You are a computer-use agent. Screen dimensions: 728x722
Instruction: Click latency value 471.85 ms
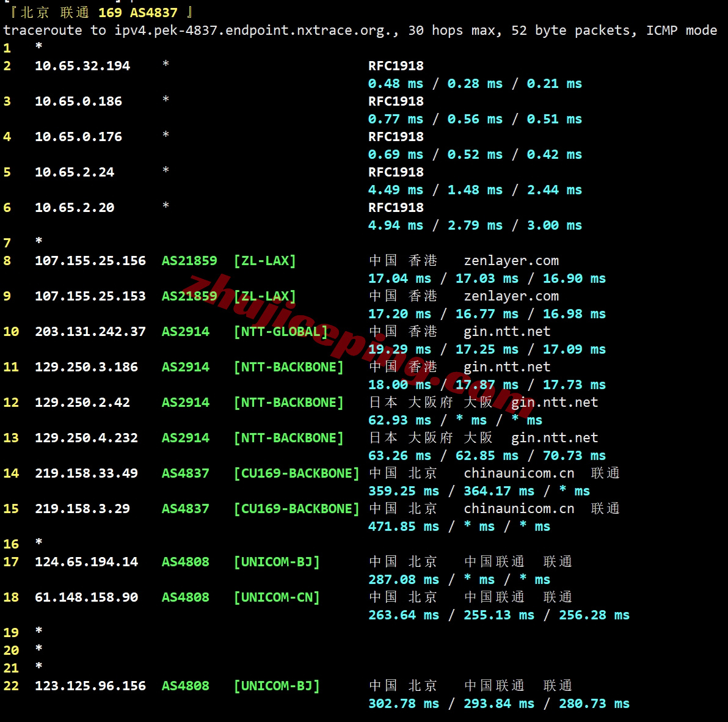pyautogui.click(x=404, y=527)
